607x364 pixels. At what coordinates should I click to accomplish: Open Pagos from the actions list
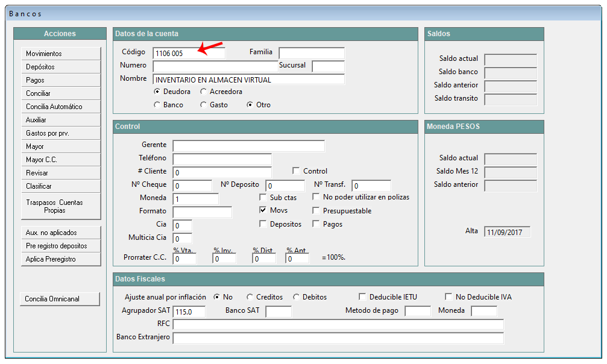click(61, 80)
